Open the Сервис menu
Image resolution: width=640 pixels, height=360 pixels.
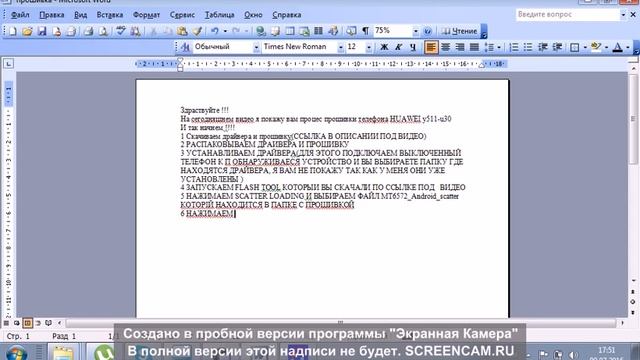(x=182, y=15)
